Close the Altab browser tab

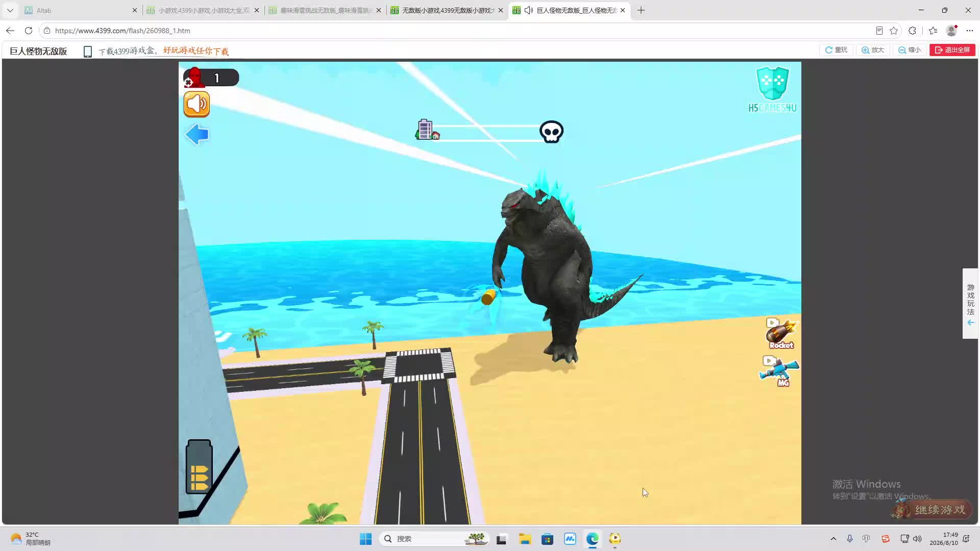tap(135, 10)
